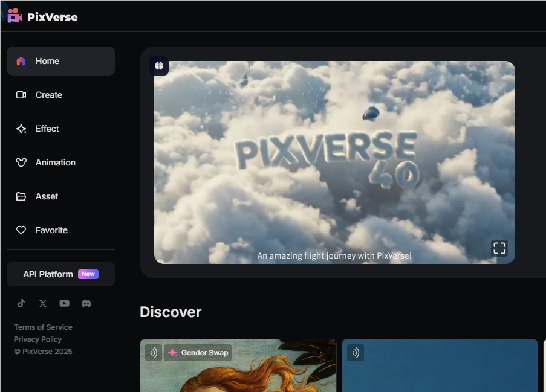The height and width of the screenshot is (392, 546).
Task: Open PixVerse's X profile
Action: click(x=42, y=303)
